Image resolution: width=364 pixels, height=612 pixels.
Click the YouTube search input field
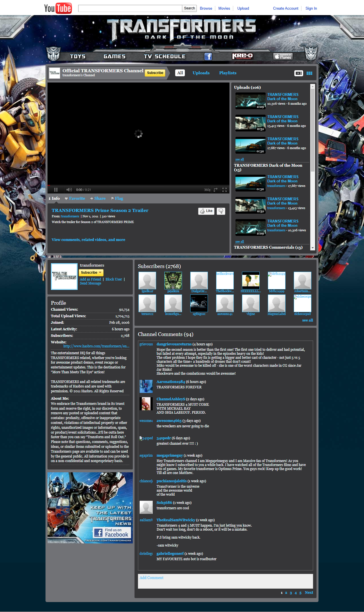[130, 8]
